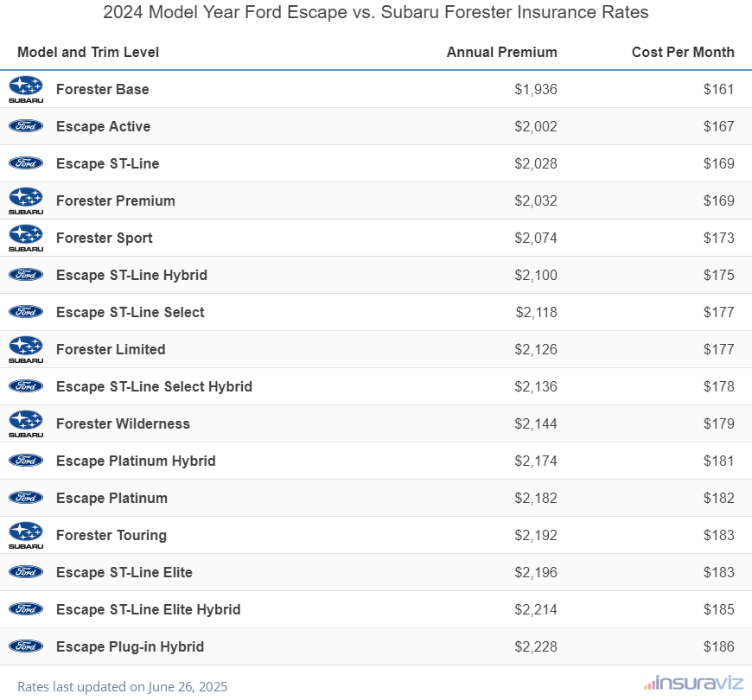
Task: Select the Escape Active trim name
Action: [103, 126]
